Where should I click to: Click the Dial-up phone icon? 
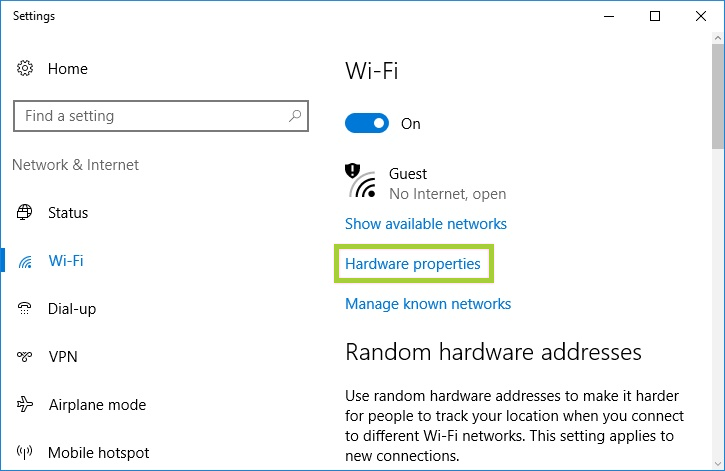pyautogui.click(x=25, y=308)
